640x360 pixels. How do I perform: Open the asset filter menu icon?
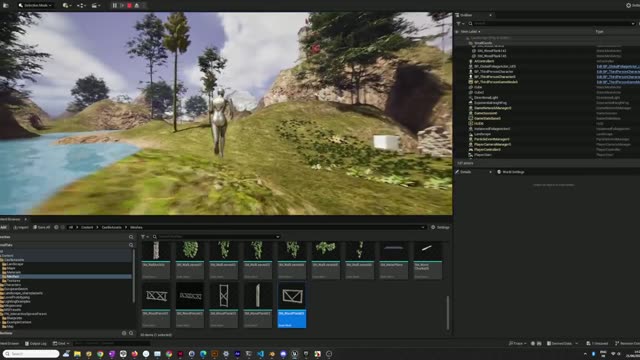pyautogui.click(x=144, y=237)
